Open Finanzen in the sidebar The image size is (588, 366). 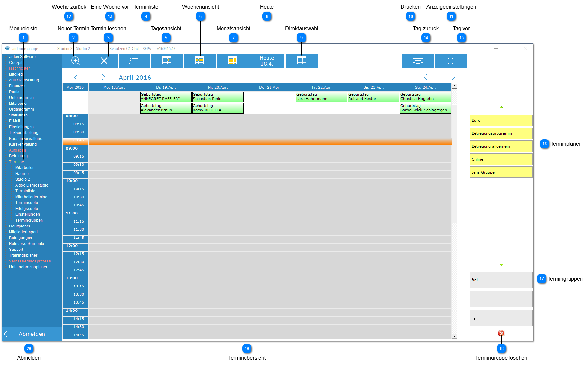[x=17, y=86]
